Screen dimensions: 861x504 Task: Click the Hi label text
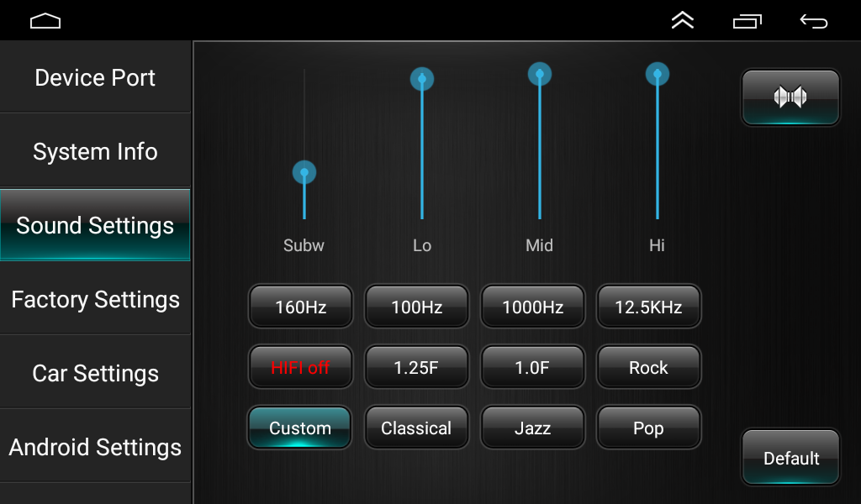pos(657,245)
